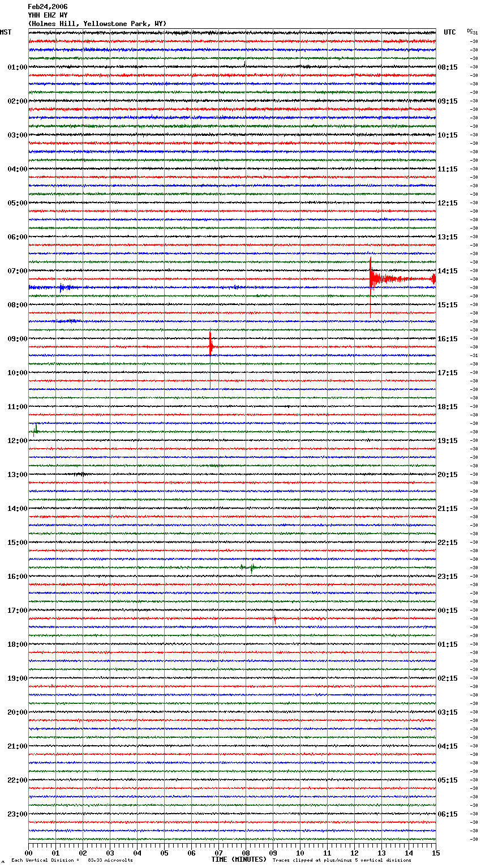
Task: Click the 14:15 UTC time label
Action: pyautogui.click(x=448, y=271)
